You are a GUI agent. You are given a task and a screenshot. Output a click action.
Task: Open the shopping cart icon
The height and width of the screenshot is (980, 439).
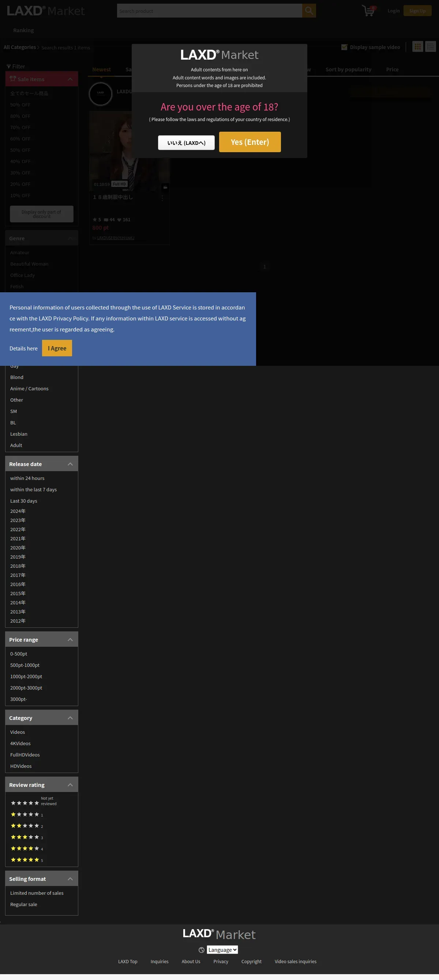pyautogui.click(x=368, y=11)
